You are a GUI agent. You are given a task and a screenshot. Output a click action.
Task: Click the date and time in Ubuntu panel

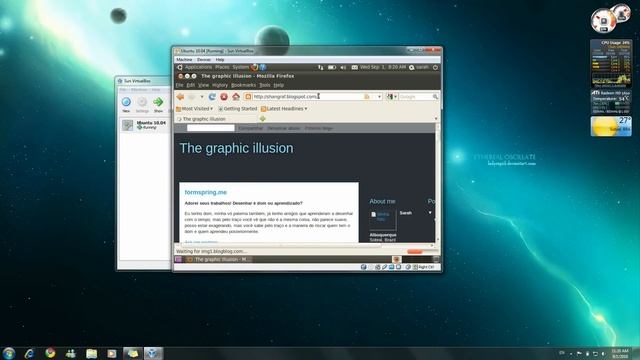(383, 67)
